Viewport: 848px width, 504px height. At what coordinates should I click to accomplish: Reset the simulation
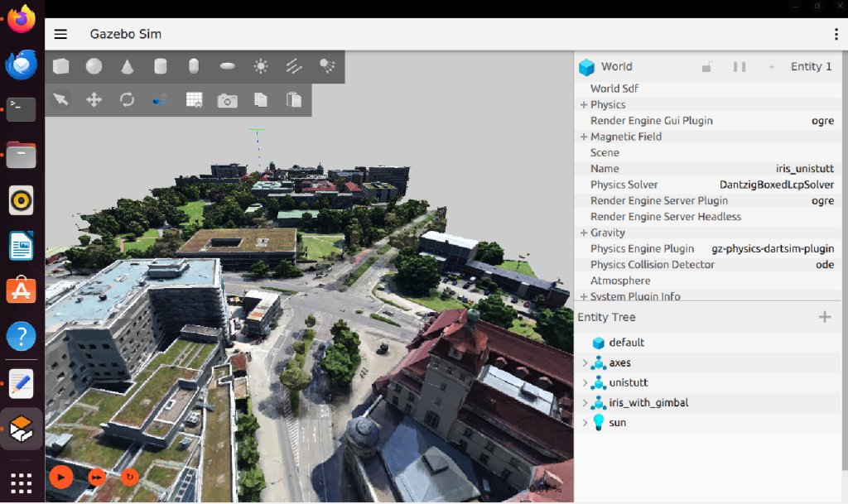pos(130,477)
